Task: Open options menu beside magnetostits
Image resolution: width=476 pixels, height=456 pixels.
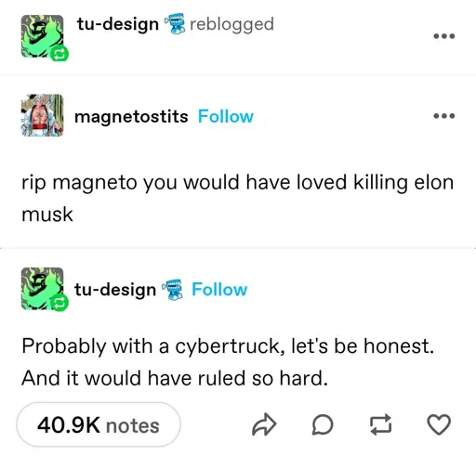Action: click(444, 116)
